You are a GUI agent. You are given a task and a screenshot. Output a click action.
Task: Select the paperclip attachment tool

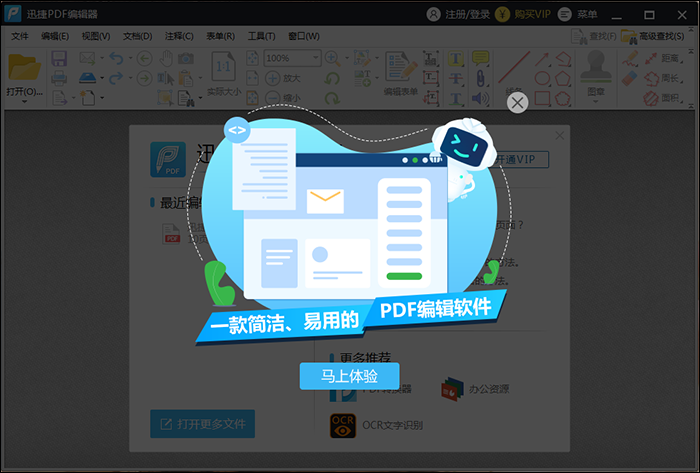(x=480, y=79)
